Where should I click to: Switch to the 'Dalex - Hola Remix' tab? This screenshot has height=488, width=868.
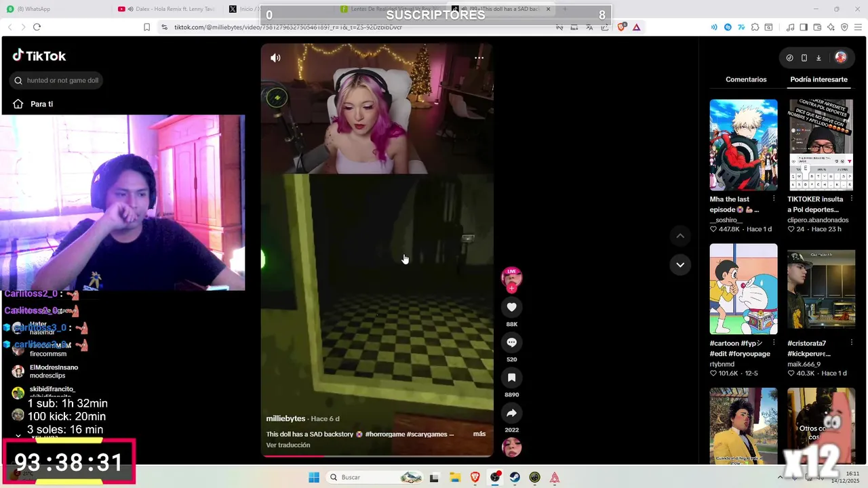click(x=167, y=9)
